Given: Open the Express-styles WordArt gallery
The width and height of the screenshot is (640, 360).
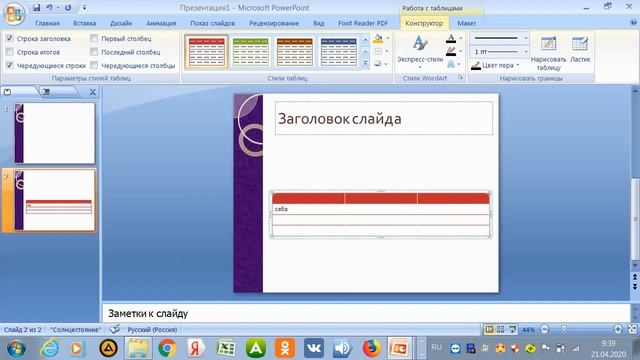Looking at the screenshot, I should pyautogui.click(x=420, y=52).
